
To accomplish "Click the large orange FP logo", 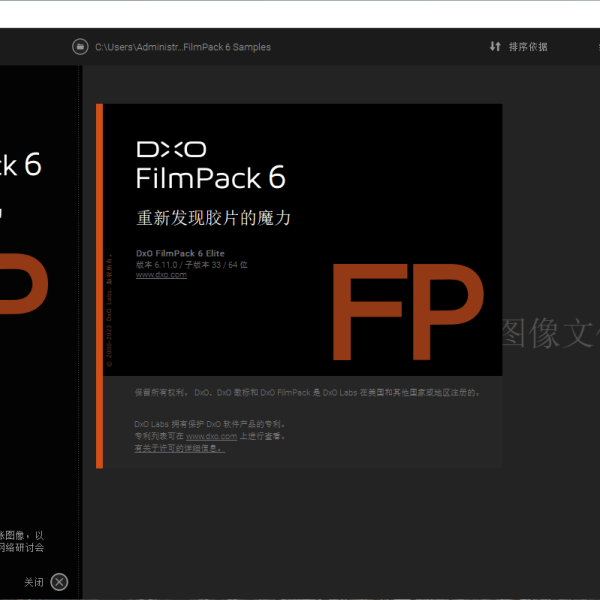I will pyautogui.click(x=408, y=312).
